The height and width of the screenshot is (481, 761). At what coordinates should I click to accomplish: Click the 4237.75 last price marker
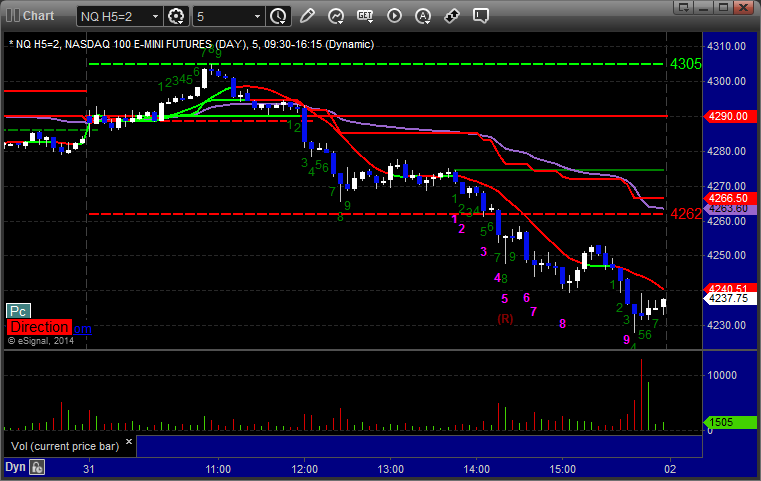pos(730,299)
